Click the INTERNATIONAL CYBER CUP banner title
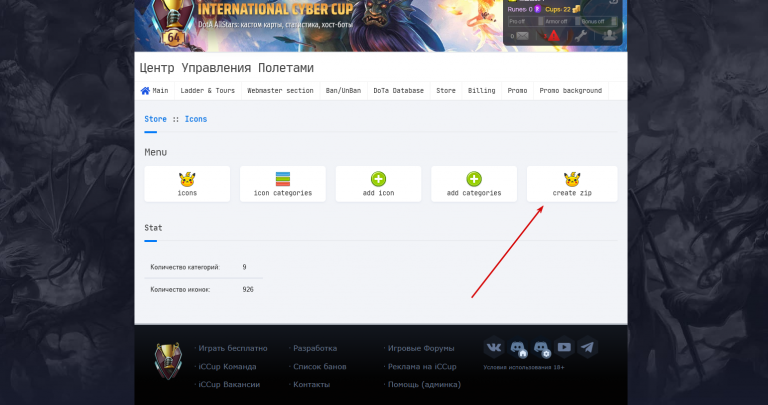The image size is (768, 405). 275,9
